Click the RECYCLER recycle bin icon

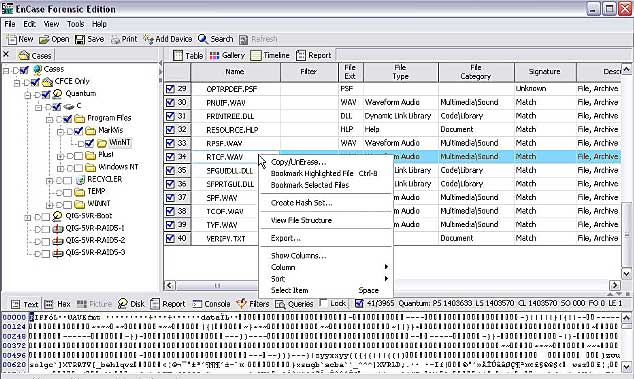[x=80, y=179]
